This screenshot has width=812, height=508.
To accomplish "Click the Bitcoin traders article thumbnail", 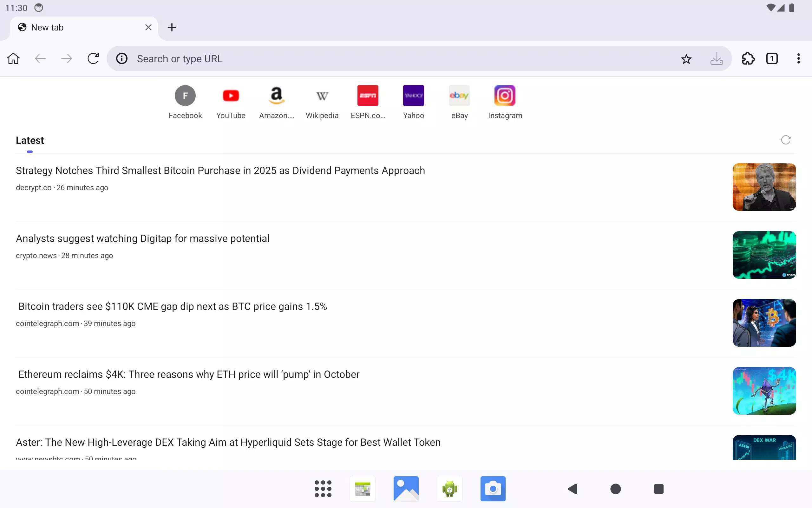I will (x=764, y=323).
